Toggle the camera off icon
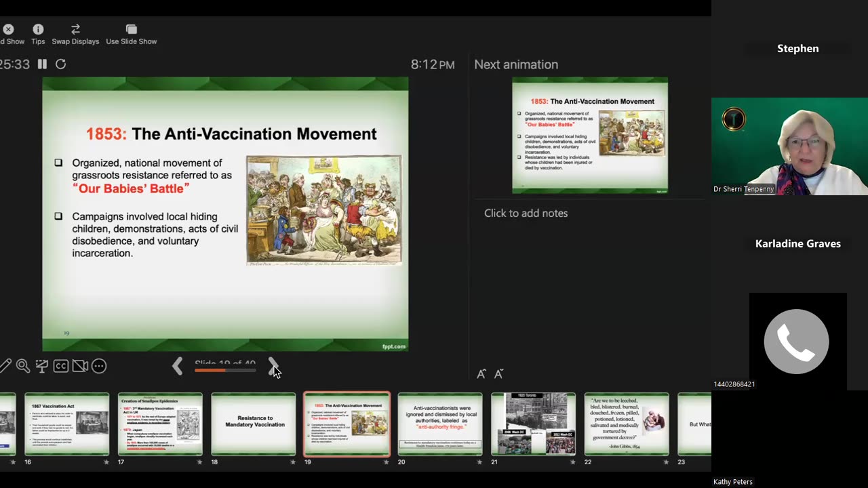The width and height of the screenshot is (868, 488). pos(80,366)
